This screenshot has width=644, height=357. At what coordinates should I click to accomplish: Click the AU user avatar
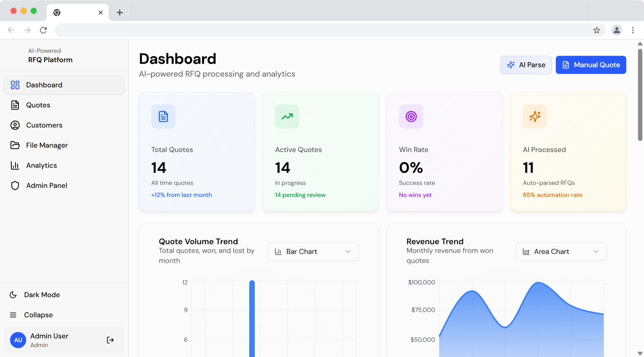(18, 340)
